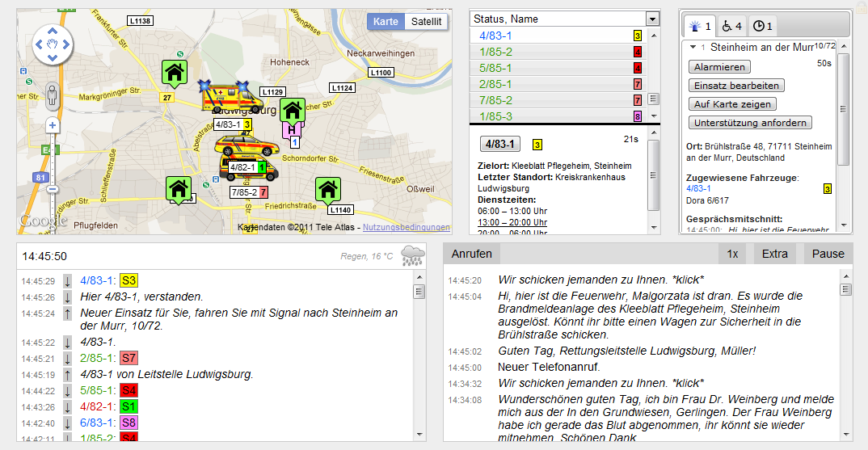Click 5/85-1 sender in radio log
The image size is (868, 450).
point(98,390)
